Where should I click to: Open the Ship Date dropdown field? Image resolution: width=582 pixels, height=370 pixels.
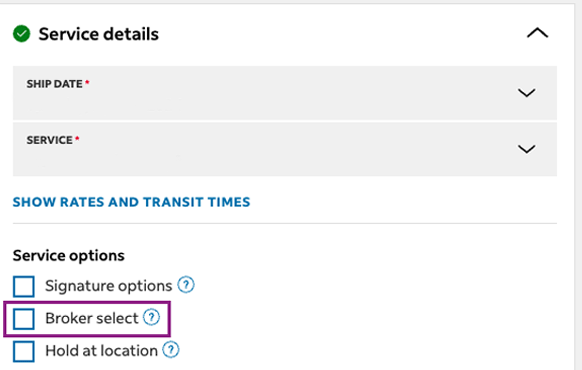click(285, 93)
